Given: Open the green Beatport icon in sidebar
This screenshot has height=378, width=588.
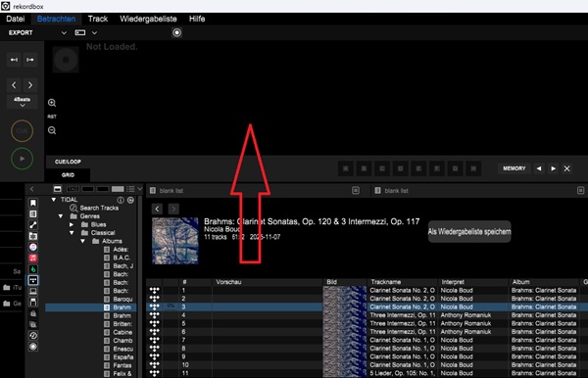Looking at the screenshot, I should (33, 269).
